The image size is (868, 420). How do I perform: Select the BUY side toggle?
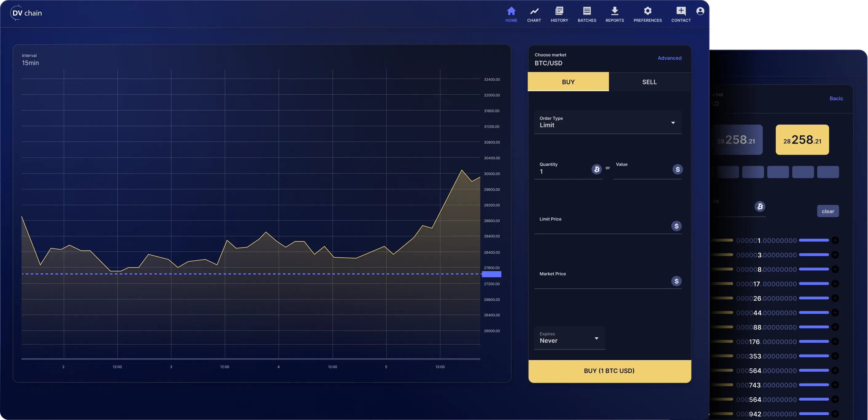568,82
